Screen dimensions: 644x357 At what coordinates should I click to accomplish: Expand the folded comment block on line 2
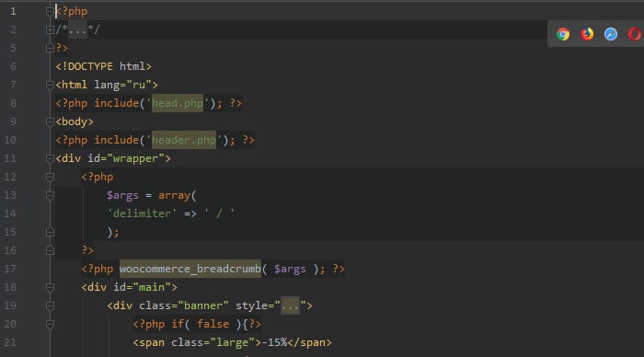pos(50,29)
